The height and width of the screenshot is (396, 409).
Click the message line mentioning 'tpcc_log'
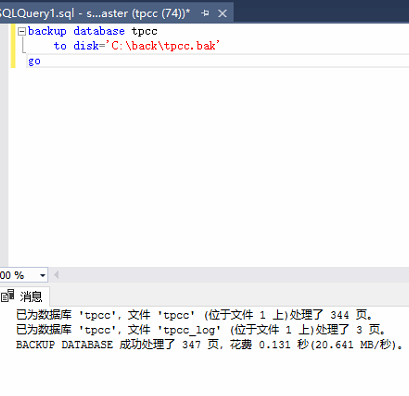point(200,330)
